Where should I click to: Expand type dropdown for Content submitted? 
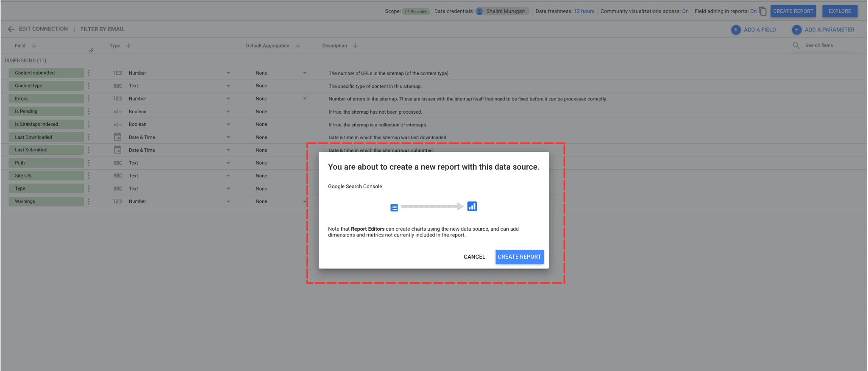[x=228, y=73]
